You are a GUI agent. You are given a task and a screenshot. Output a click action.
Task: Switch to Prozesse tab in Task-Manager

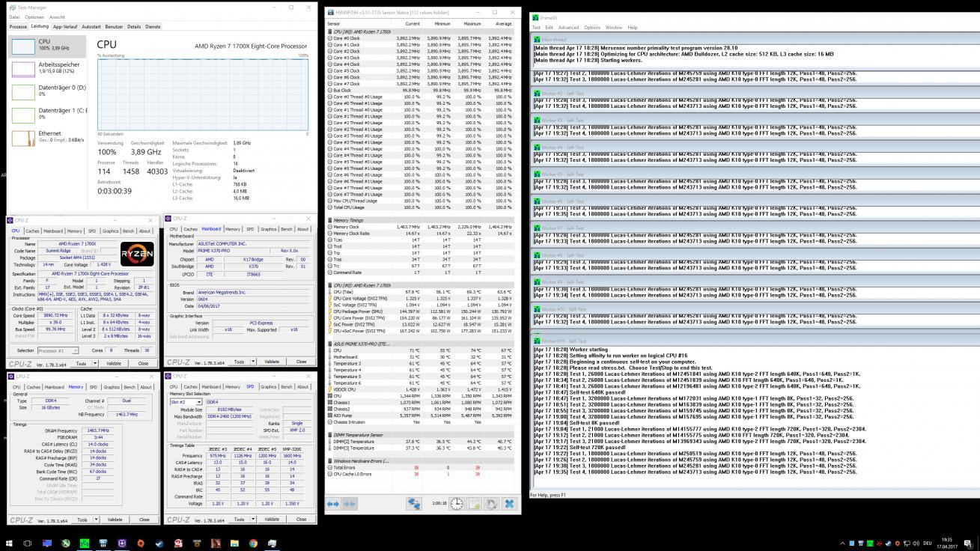point(18,26)
